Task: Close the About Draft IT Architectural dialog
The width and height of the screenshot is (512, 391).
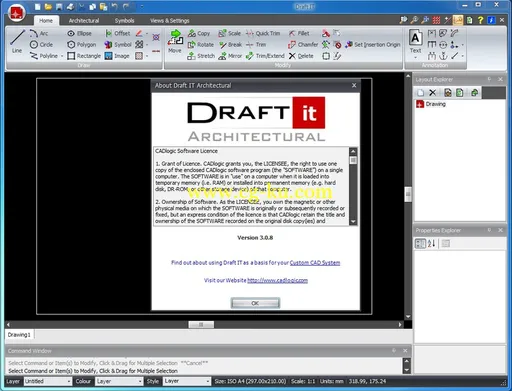Action: (354, 86)
